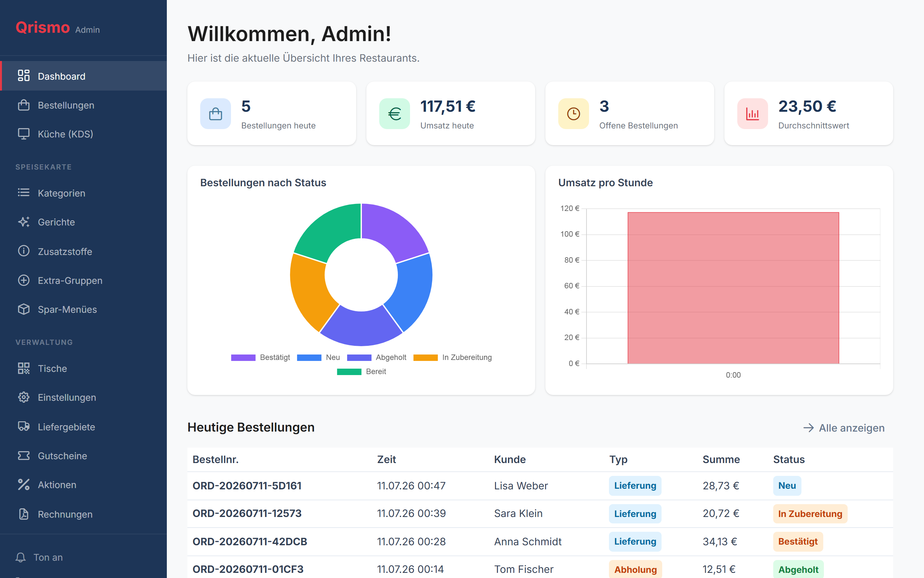This screenshot has width=924, height=578.
Task: Click the Aktionen percent icon
Action: pos(24,485)
